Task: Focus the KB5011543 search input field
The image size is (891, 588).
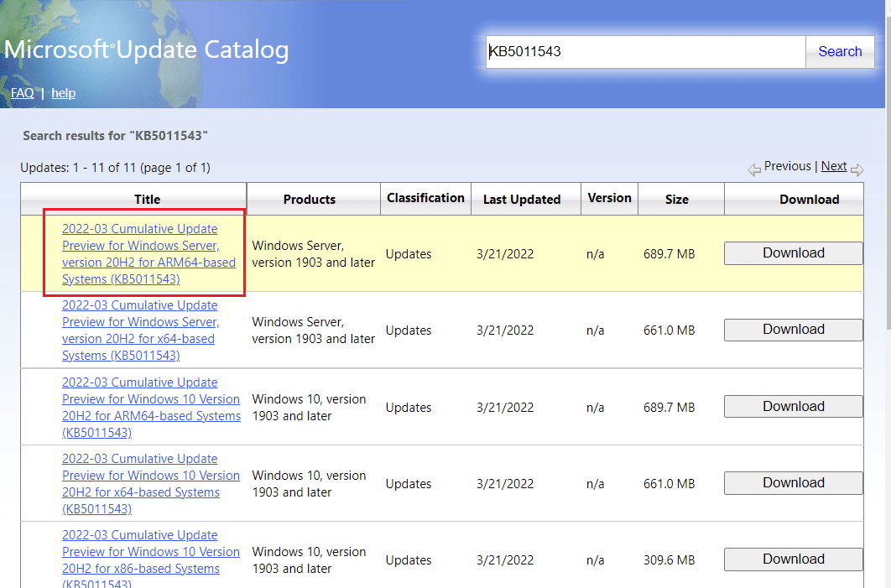Action: click(x=645, y=52)
